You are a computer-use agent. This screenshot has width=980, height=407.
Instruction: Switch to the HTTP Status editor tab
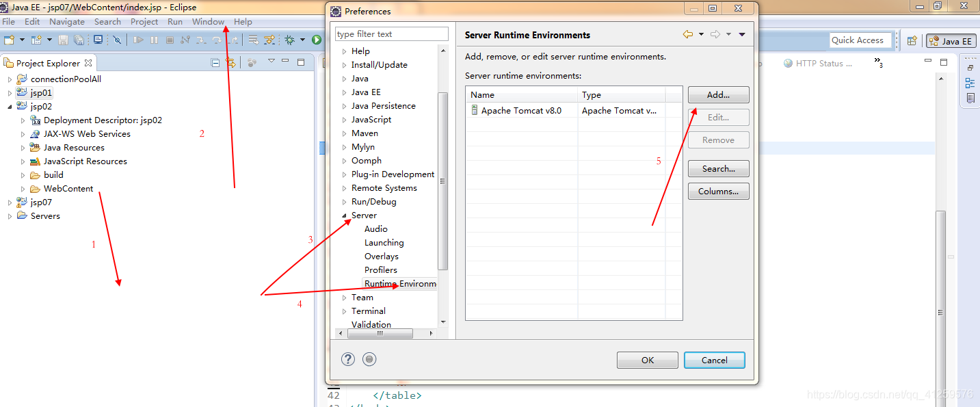click(818, 63)
